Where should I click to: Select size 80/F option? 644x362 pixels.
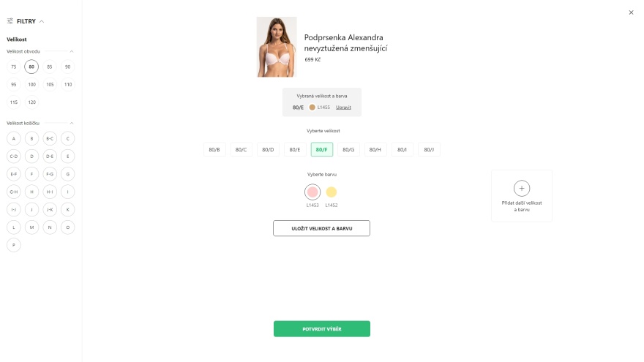pyautogui.click(x=321, y=149)
